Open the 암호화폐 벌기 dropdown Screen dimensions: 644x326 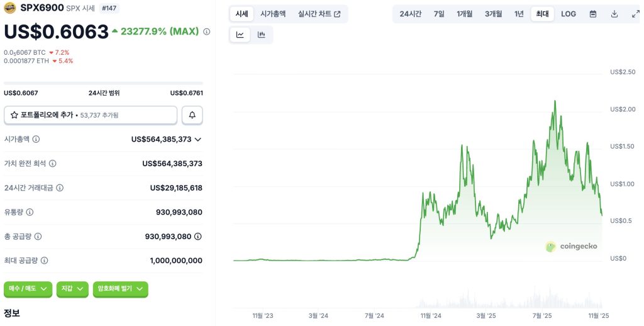[120, 289]
